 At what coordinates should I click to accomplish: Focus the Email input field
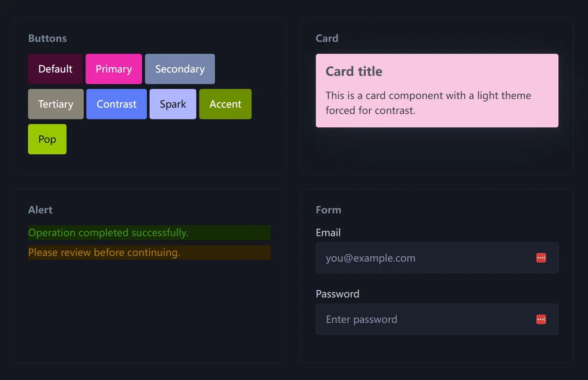(x=437, y=258)
